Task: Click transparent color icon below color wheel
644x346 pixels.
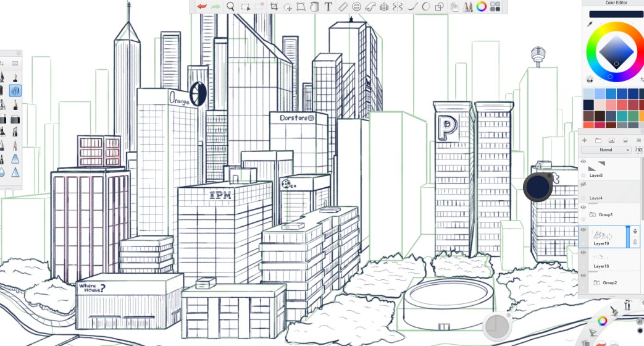Action: pyautogui.click(x=590, y=79)
